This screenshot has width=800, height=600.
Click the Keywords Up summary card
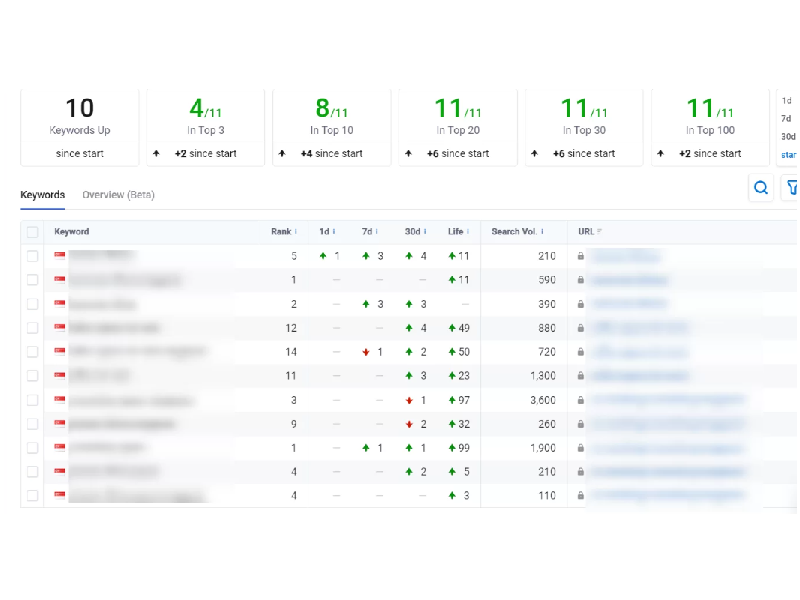[x=80, y=126]
